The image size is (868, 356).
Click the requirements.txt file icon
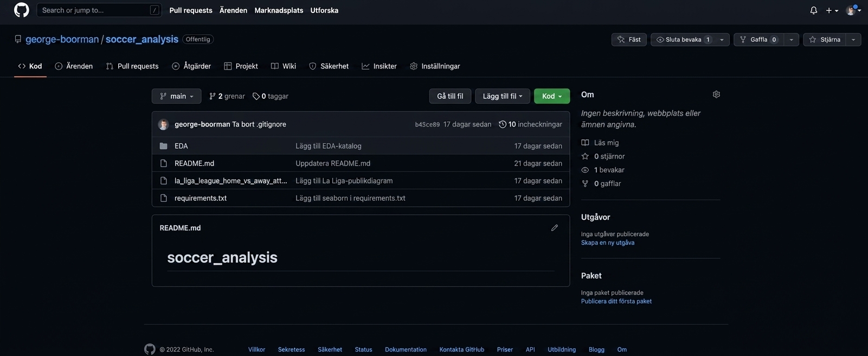click(x=163, y=198)
